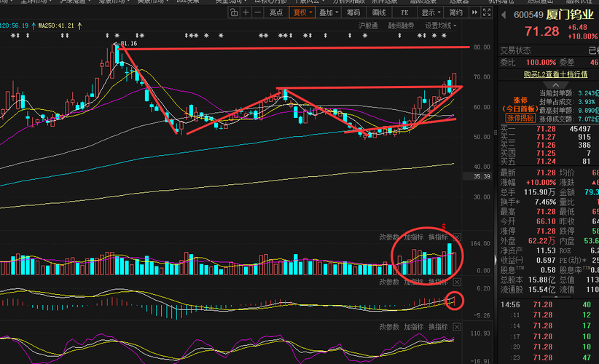
Task: Toggle 亮点 highlights on the chart
Action: (x=275, y=12)
